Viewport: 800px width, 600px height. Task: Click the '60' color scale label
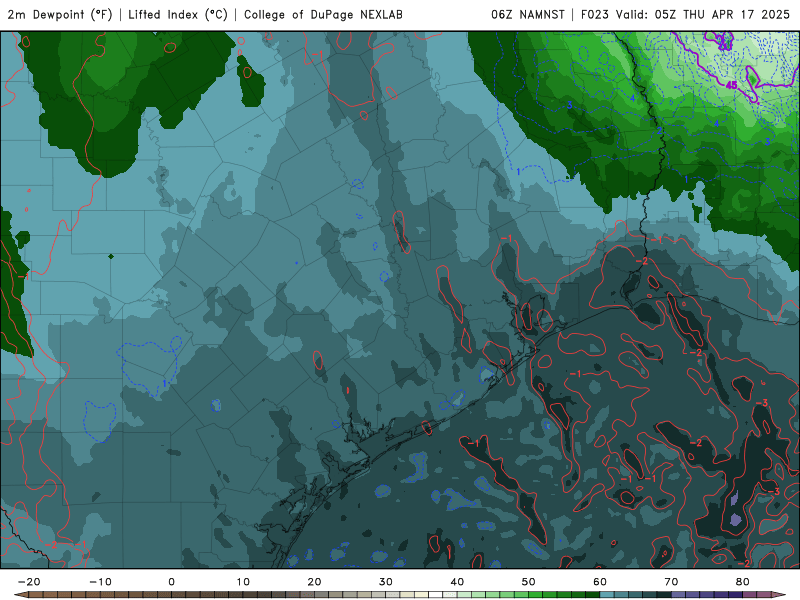coord(600,582)
